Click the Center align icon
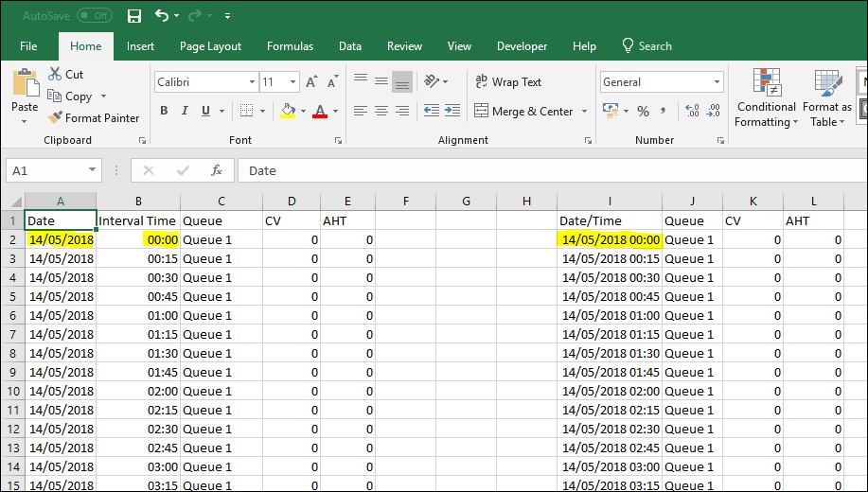 (381, 112)
